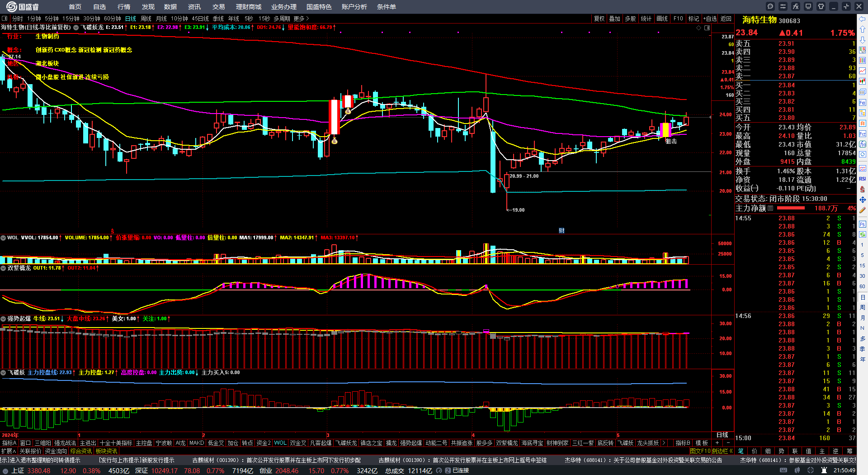Toggle the panel icon left of 分时
Viewport: 868px width, 475px height.
(x=5, y=19)
